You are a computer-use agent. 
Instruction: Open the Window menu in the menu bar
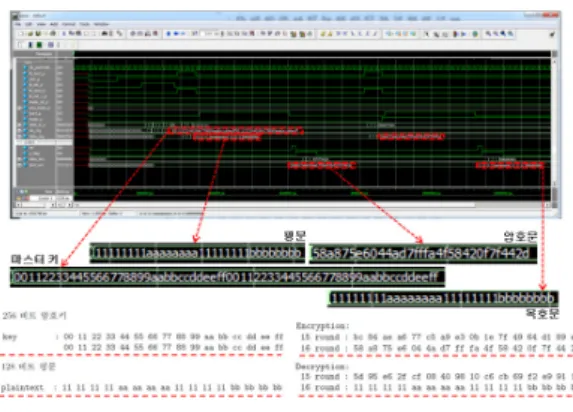pos(102,24)
